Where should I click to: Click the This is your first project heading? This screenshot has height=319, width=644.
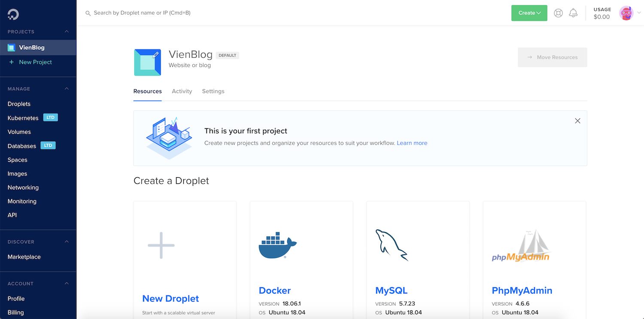pyautogui.click(x=246, y=131)
